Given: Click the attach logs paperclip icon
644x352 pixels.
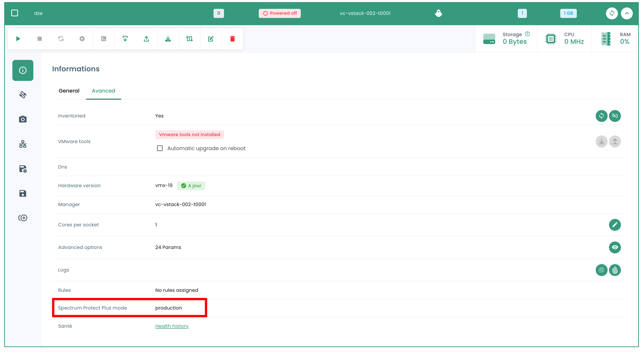Looking at the screenshot, I should coord(615,270).
